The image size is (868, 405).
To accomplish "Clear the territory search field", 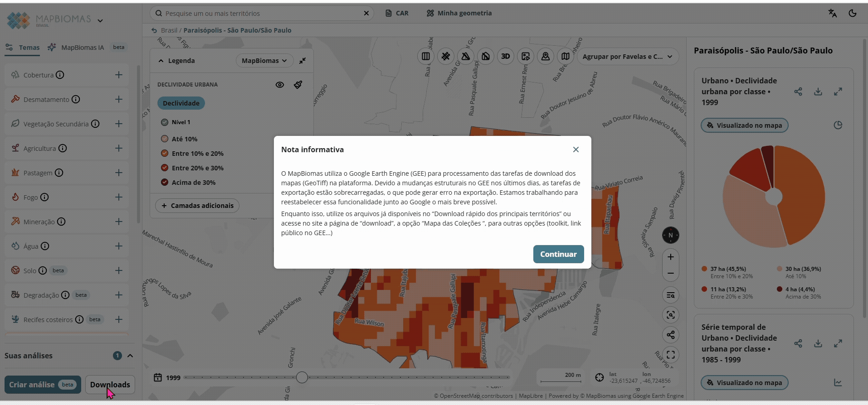I will [x=366, y=13].
